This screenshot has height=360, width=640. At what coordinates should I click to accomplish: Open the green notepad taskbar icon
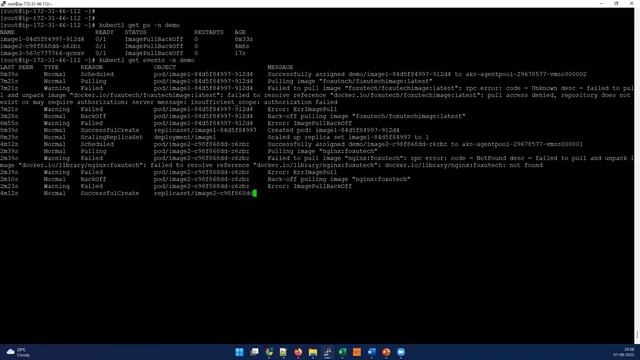click(283, 352)
